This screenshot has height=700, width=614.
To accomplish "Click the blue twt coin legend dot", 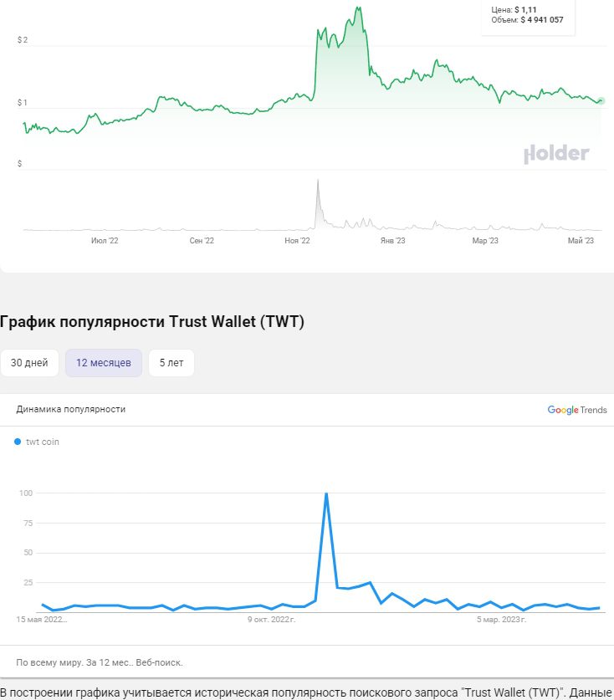I will coord(18,442).
